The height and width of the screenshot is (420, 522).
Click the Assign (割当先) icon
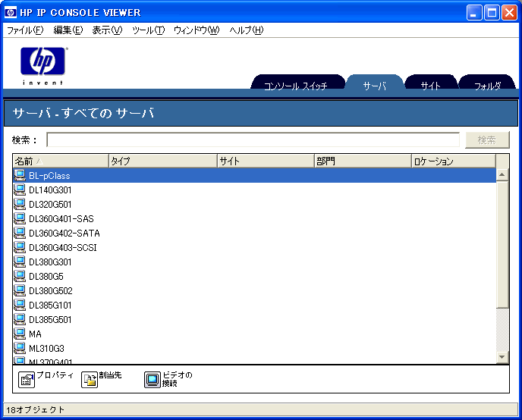tap(90, 380)
